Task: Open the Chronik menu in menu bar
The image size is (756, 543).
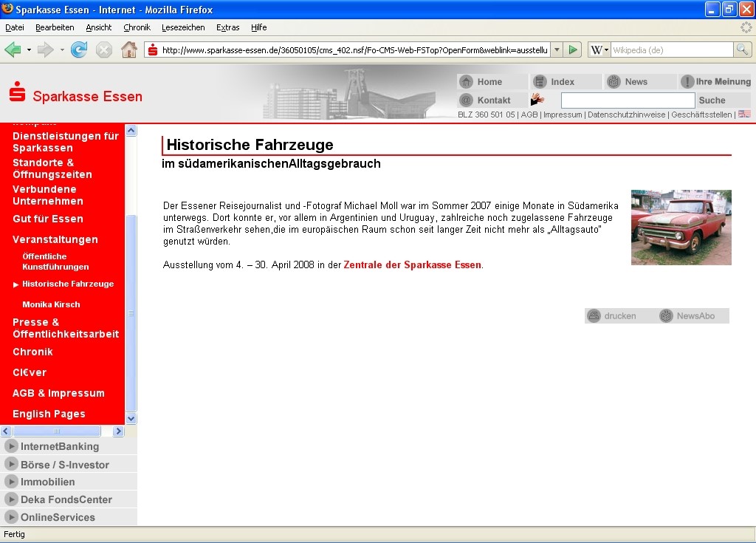Action: (137, 27)
